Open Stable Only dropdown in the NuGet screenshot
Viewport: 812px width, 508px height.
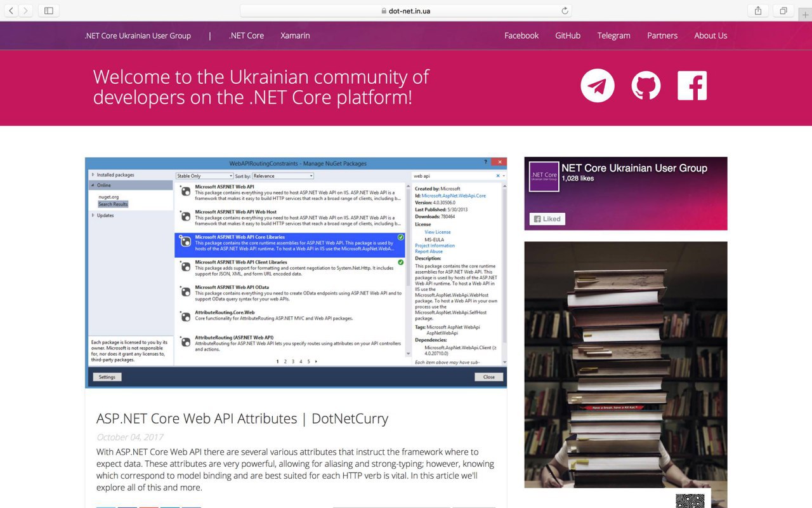click(x=204, y=176)
